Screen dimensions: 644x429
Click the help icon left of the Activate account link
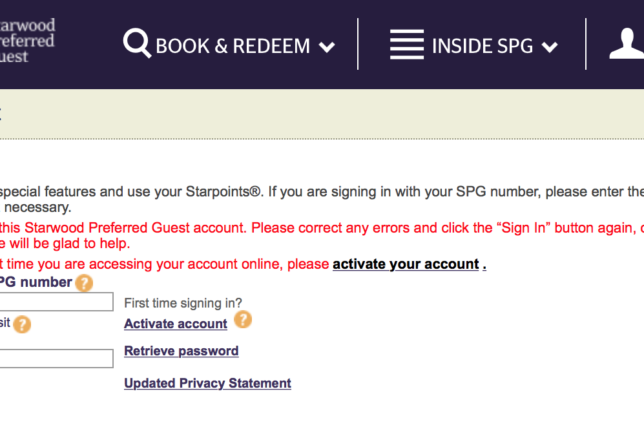point(22,324)
